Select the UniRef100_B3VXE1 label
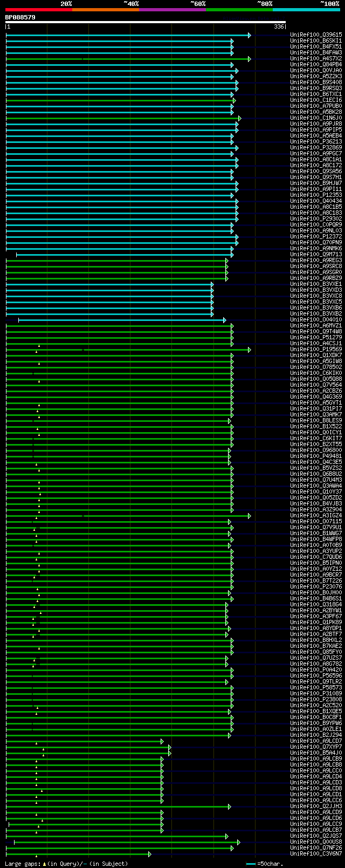The height and width of the screenshot is (868, 345). coord(316,284)
